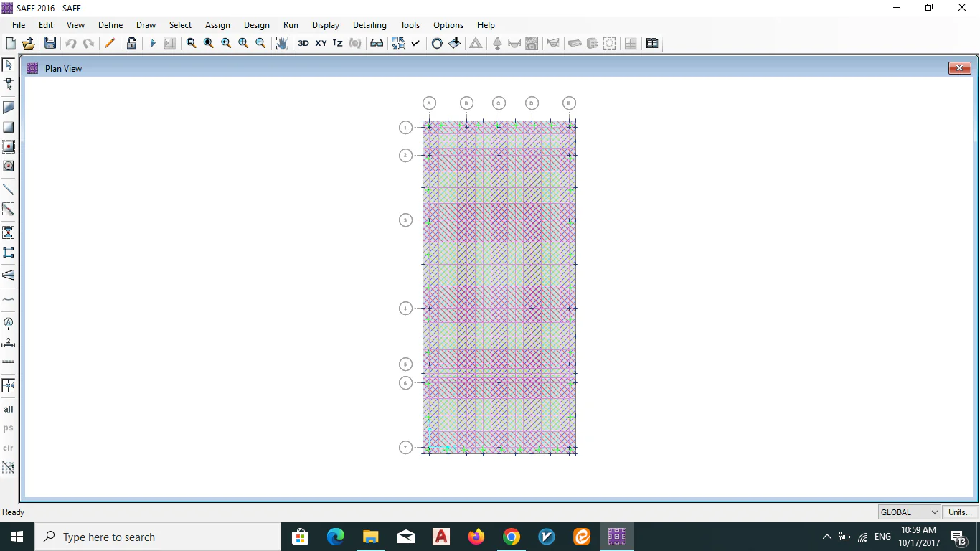Open the Define menu

tap(110, 25)
